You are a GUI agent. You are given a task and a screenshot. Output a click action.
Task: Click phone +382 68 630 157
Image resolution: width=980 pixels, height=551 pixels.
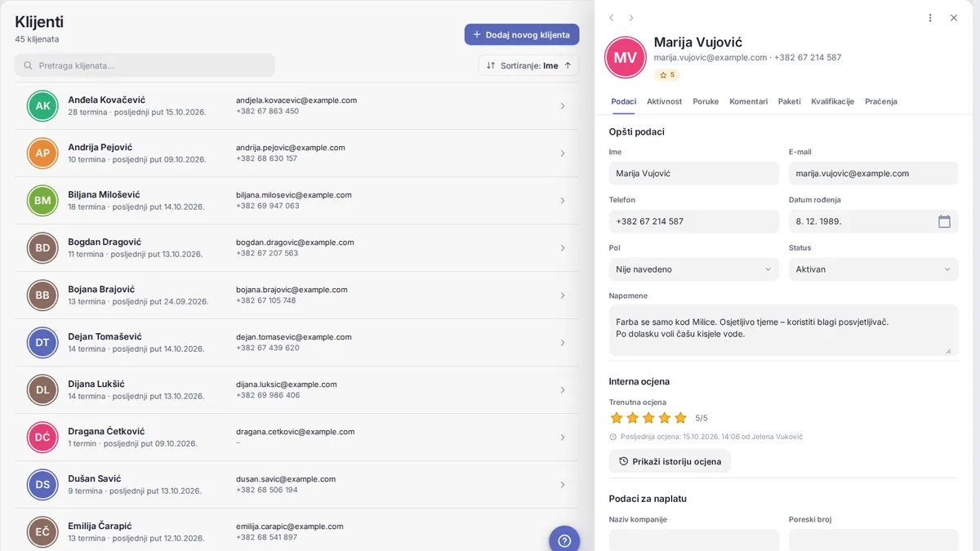pyautogui.click(x=266, y=158)
